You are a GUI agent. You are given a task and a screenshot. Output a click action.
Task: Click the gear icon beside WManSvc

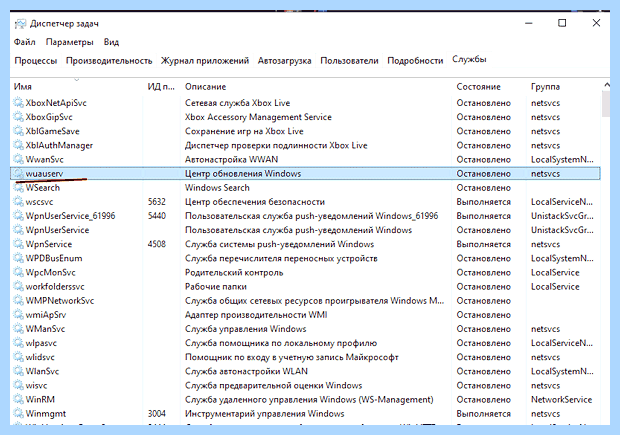point(18,329)
